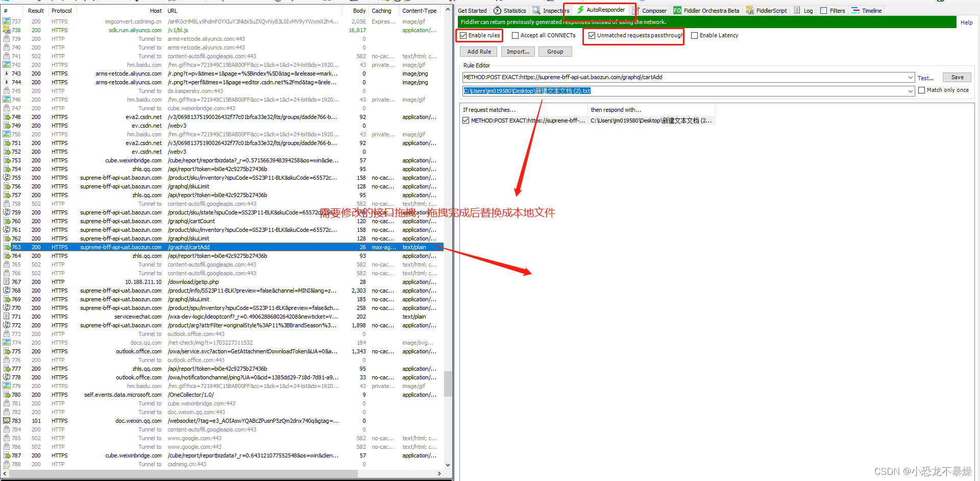Screen dimensions: 980x481
Task: Click the websocket icon of session 783
Action: pyautogui.click(x=7, y=421)
